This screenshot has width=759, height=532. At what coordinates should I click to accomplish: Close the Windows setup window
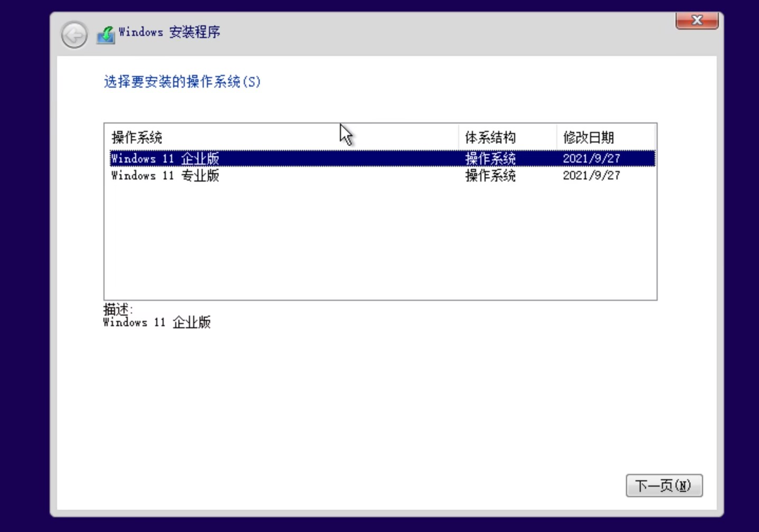[697, 21]
